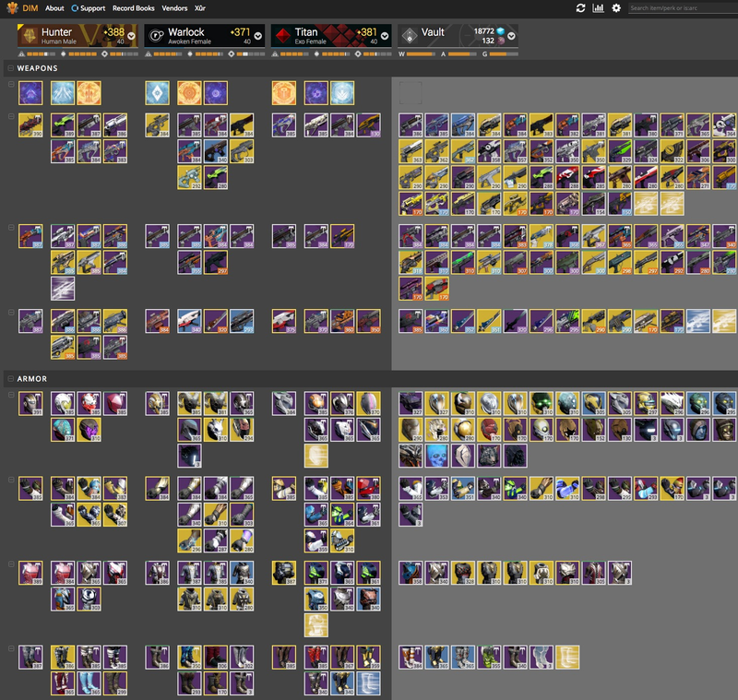The image size is (738, 700).
Task: Click Hunter's equipped leg armor
Action: [x=30, y=658]
